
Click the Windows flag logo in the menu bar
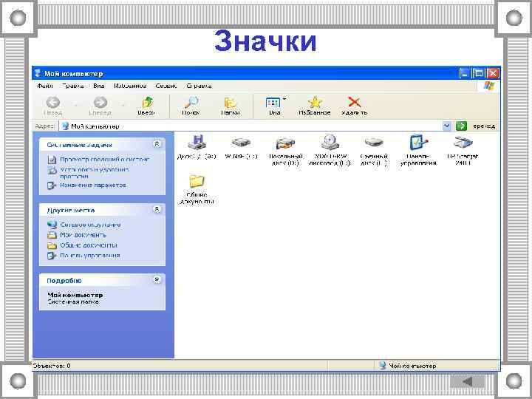pos(489,86)
